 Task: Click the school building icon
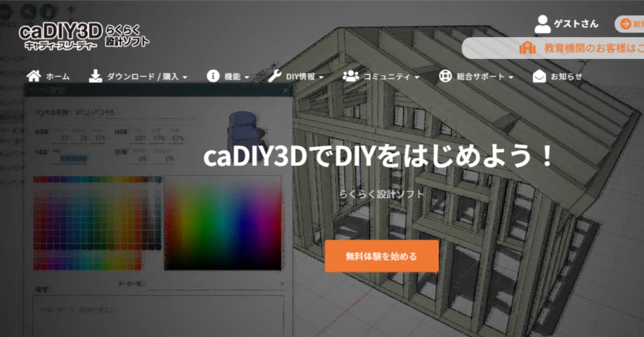click(528, 48)
